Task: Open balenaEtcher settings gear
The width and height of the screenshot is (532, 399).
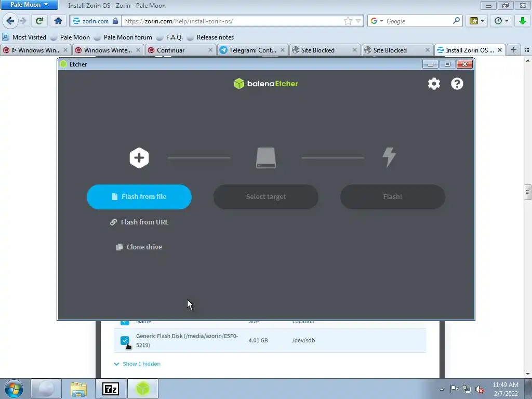Action: pos(434,84)
